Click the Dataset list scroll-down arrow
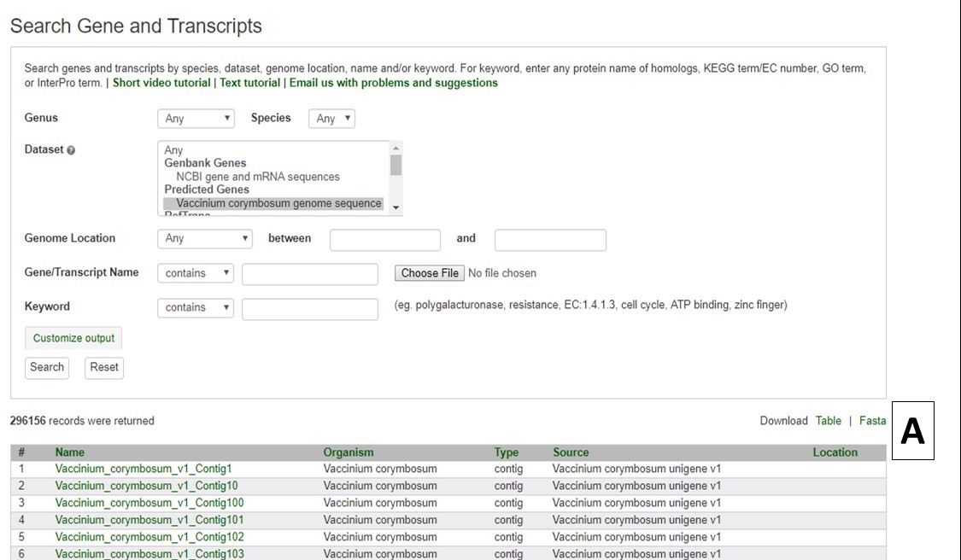This screenshot has height=560, width=961. 396,207
